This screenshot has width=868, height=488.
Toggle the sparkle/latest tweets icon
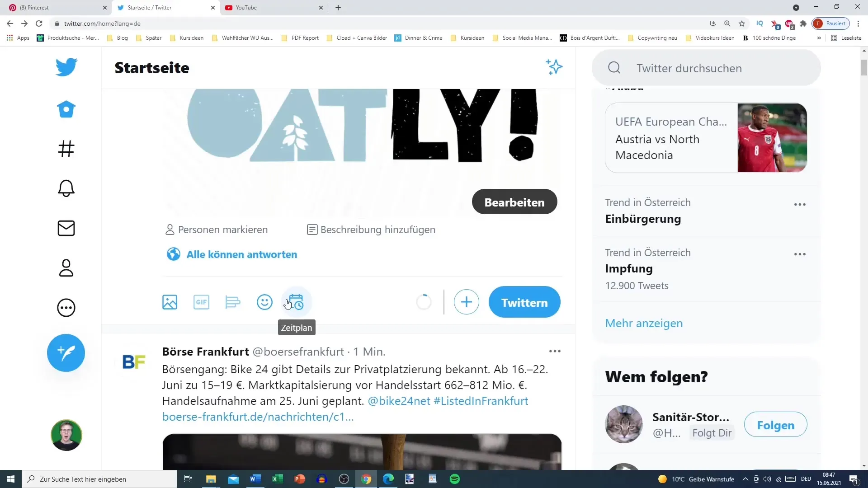click(x=553, y=67)
